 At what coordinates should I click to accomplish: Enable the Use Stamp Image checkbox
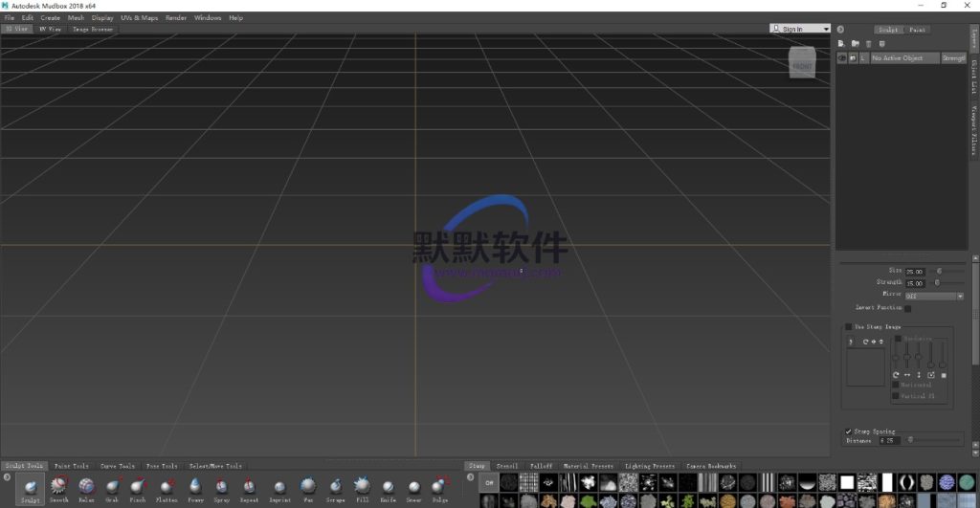(x=848, y=326)
